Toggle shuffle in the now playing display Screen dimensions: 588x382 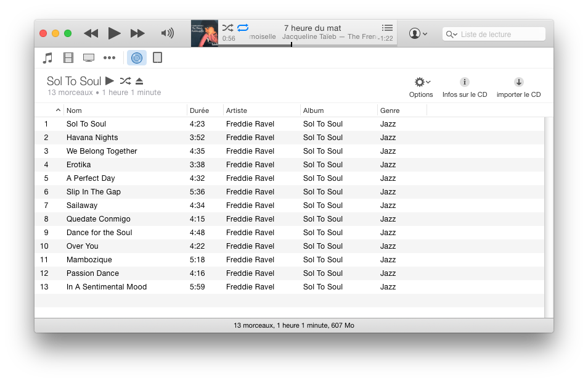coord(227,28)
